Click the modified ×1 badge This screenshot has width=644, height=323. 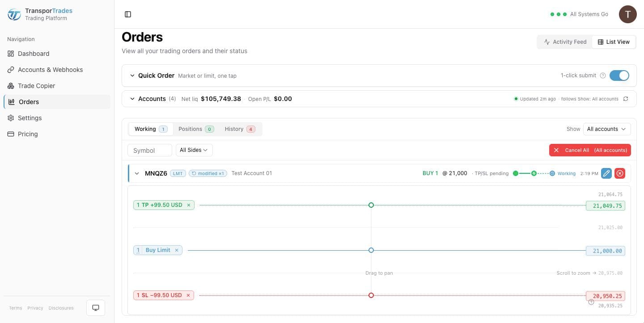coord(208,173)
